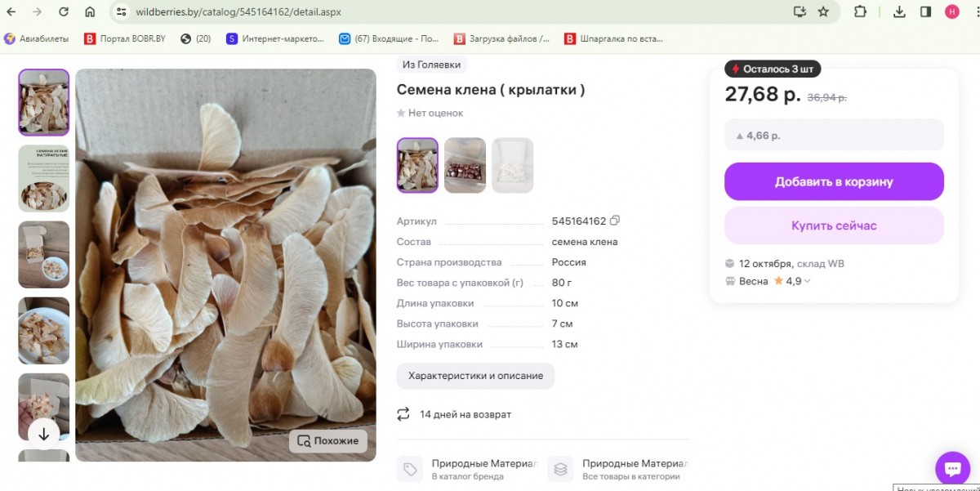Select the red berries product variant
Image resolution: width=980 pixels, height=491 pixels.
point(465,165)
